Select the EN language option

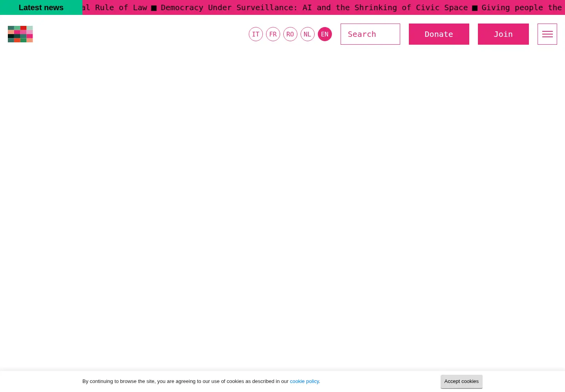tap(325, 34)
